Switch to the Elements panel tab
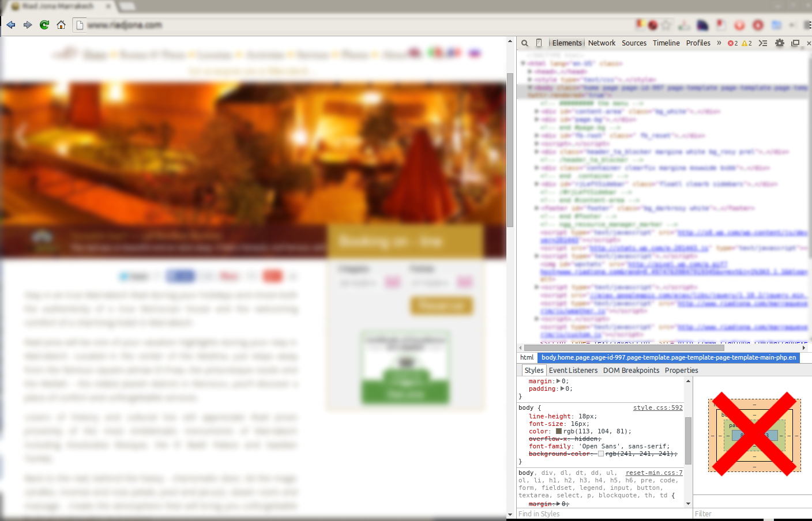 pyautogui.click(x=567, y=43)
